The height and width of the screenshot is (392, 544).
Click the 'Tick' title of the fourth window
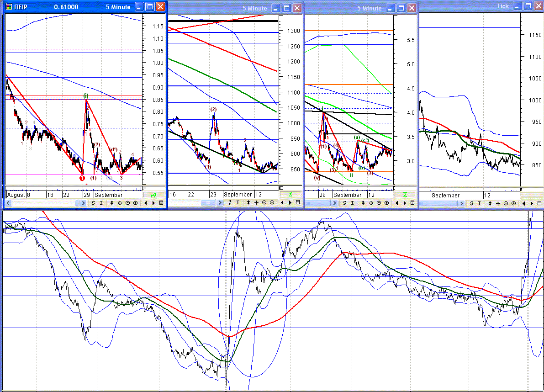coord(503,6)
